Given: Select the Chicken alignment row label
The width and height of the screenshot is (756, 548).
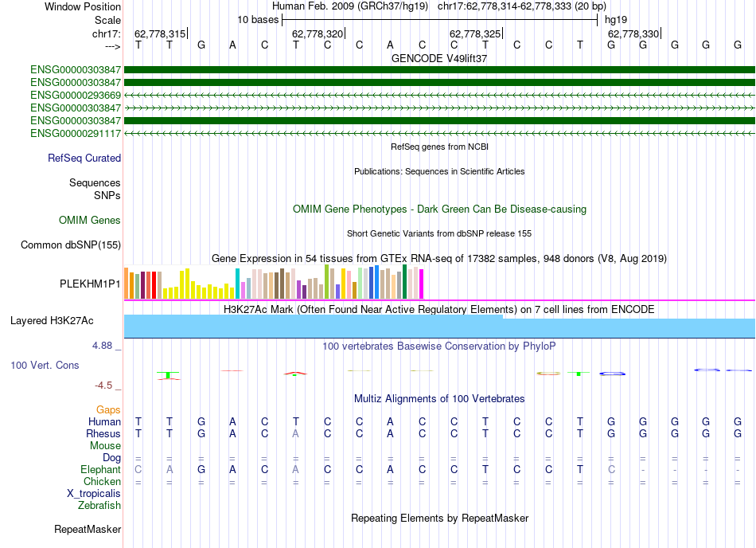Looking at the screenshot, I should tap(102, 481).
